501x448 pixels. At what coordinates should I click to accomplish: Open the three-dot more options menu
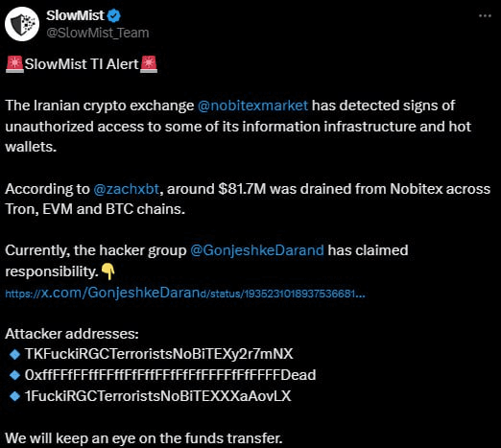point(485,15)
